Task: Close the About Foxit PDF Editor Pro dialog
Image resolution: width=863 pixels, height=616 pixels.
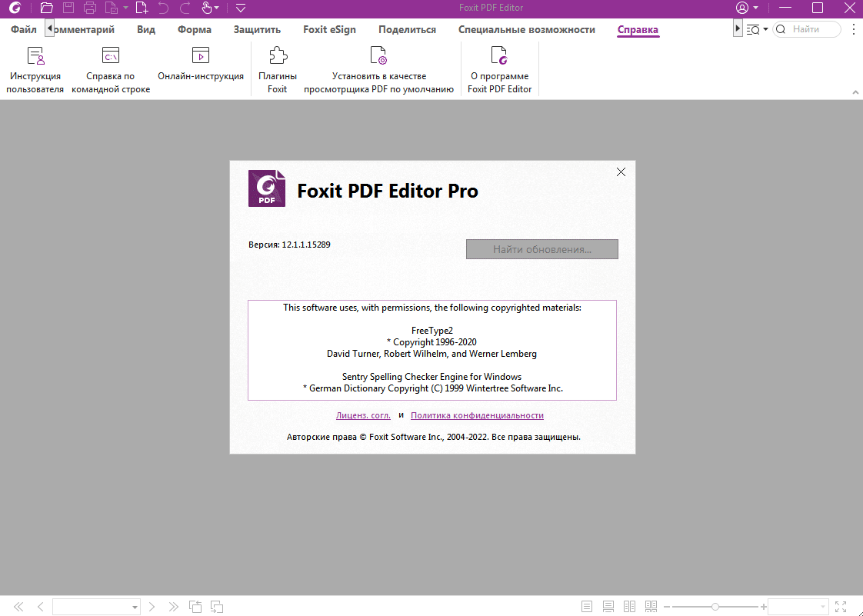Action: 621,172
